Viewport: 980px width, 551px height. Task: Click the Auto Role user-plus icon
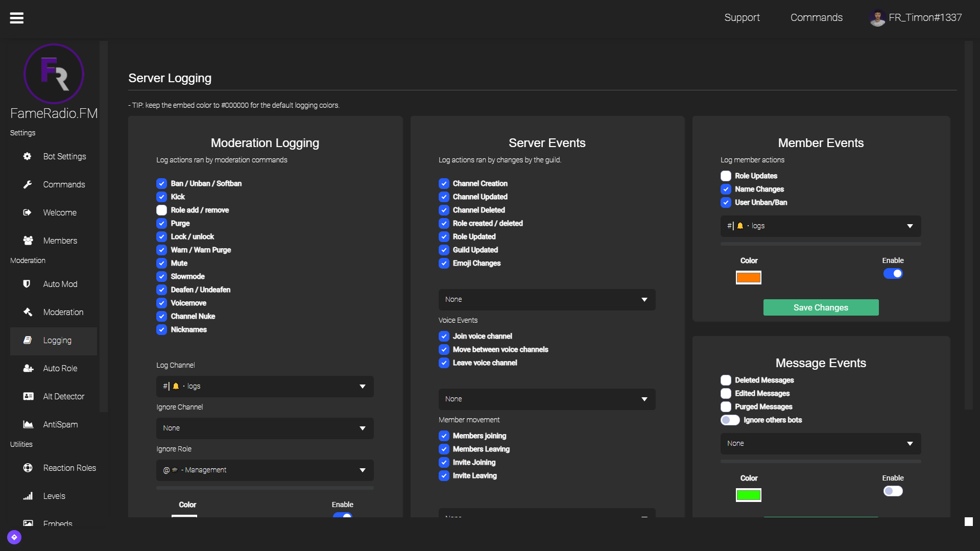pyautogui.click(x=28, y=368)
